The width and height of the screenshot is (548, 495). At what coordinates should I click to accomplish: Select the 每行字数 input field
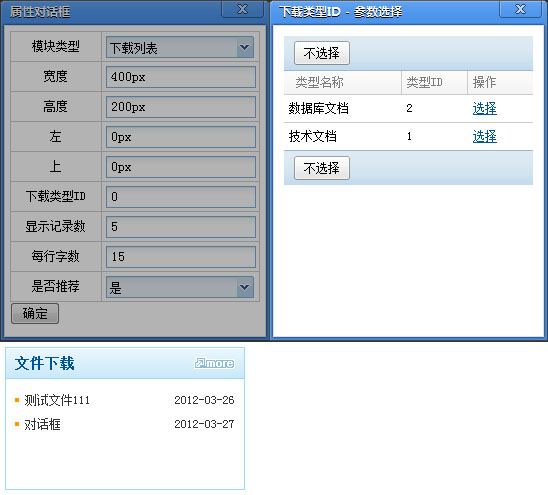click(x=181, y=257)
